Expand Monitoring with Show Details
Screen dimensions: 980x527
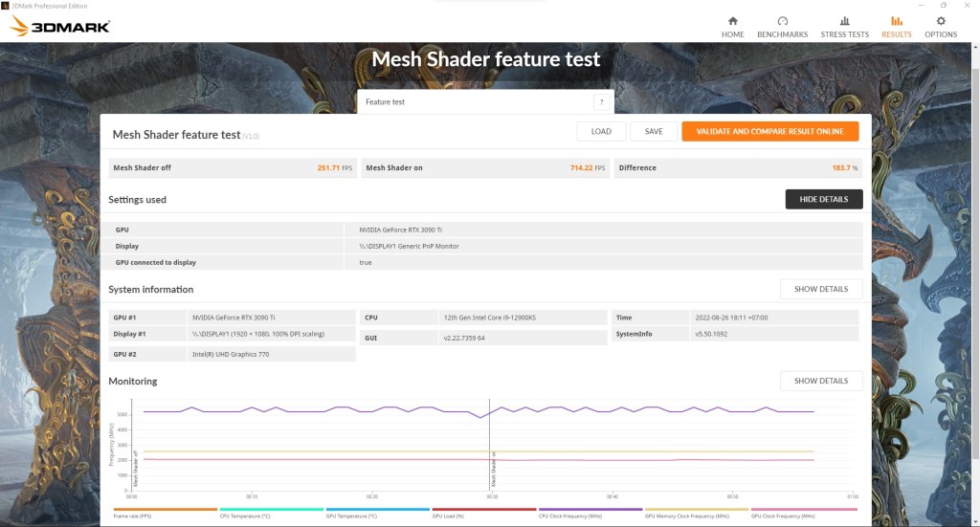pos(820,381)
